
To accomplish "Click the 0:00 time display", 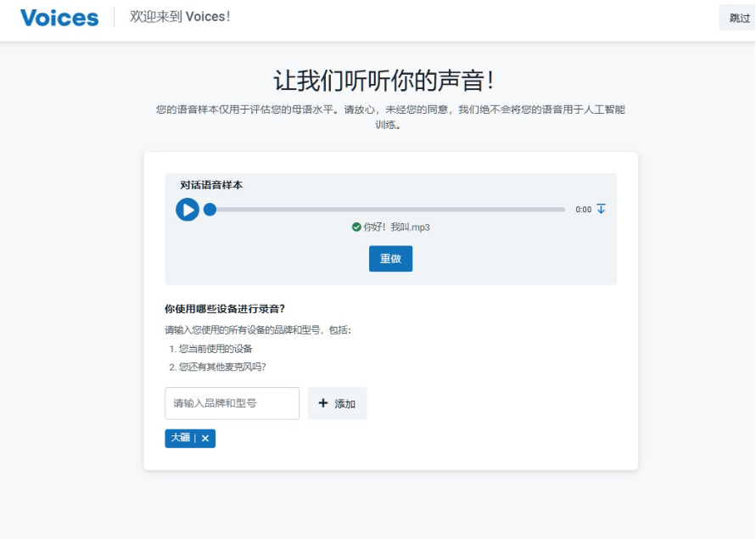I will point(583,210).
